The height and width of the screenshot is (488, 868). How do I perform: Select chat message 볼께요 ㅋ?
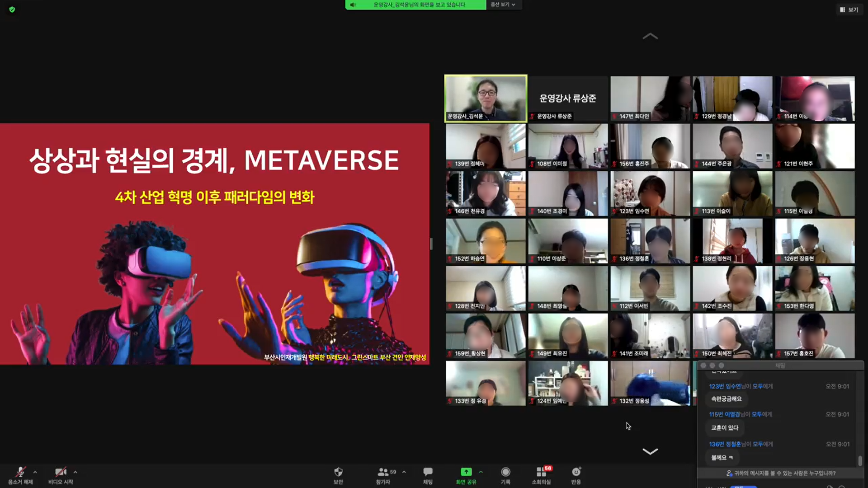coord(722,458)
